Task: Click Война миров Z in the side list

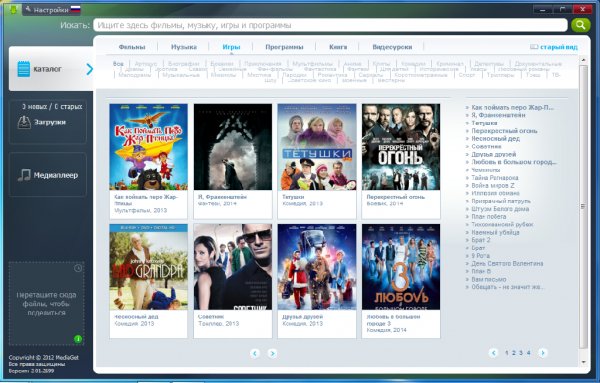Action: point(493,185)
